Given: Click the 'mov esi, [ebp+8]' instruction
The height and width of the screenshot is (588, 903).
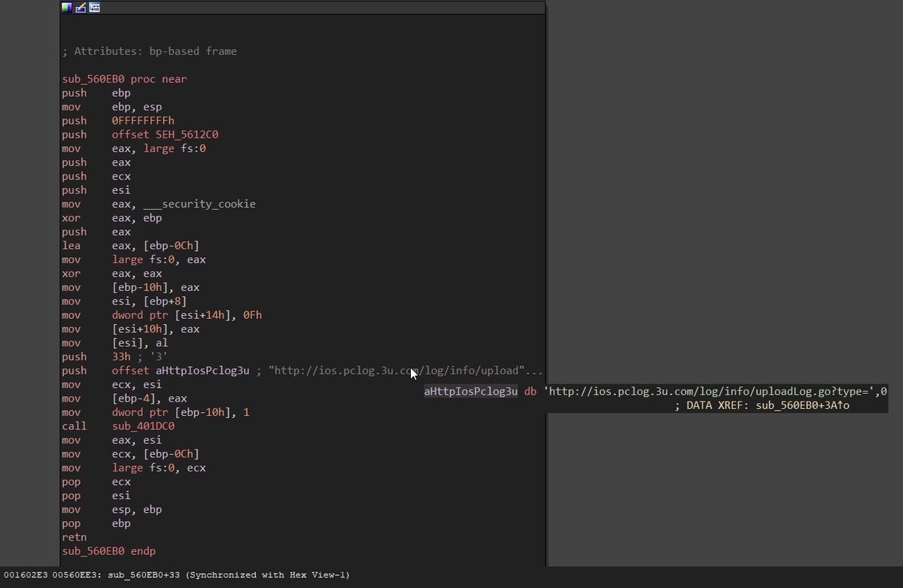Looking at the screenshot, I should (x=124, y=302).
